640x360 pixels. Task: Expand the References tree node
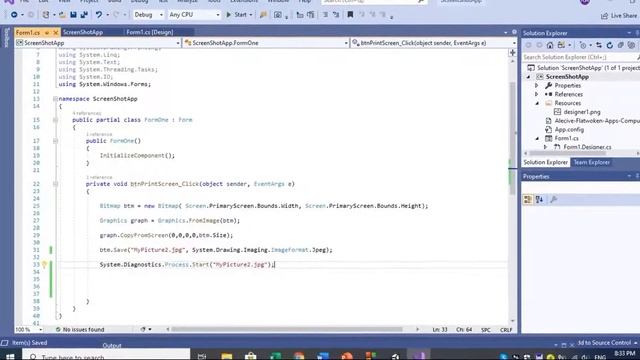click(537, 94)
